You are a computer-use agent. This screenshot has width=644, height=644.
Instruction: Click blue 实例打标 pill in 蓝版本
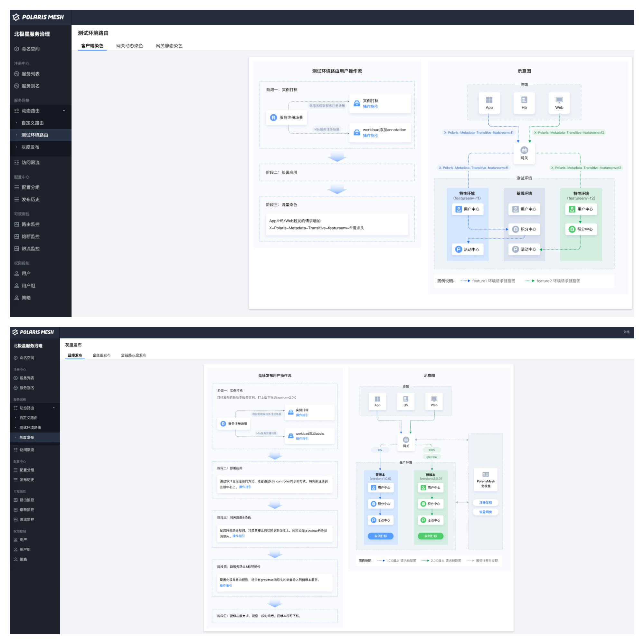click(x=380, y=536)
